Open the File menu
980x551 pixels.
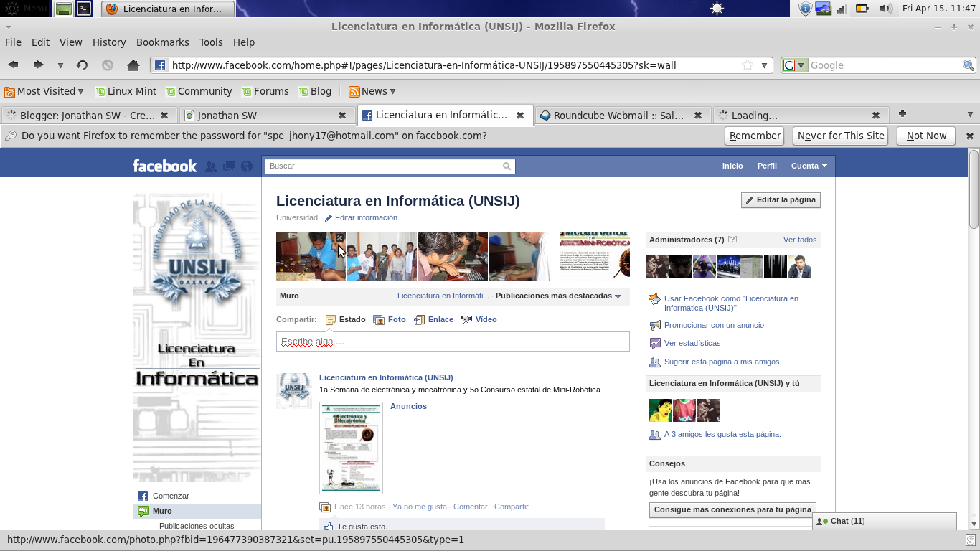pyautogui.click(x=13, y=42)
